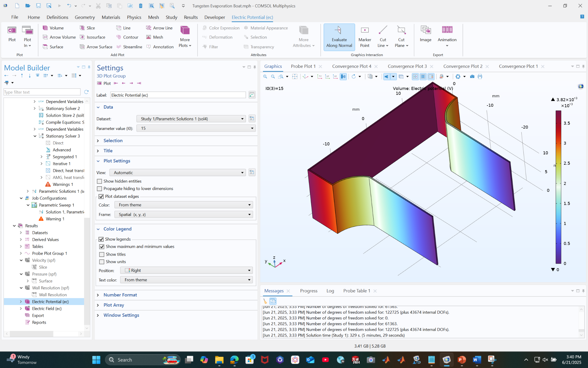Switch to Convergence Plot 3 tab
The width and height of the screenshot is (588, 368).
point(407,66)
